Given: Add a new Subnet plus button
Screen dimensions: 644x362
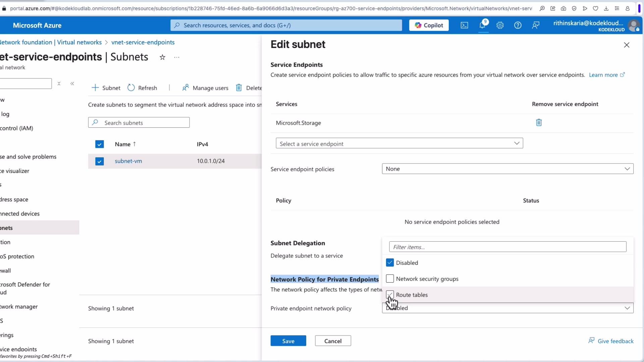Looking at the screenshot, I should coord(106,88).
